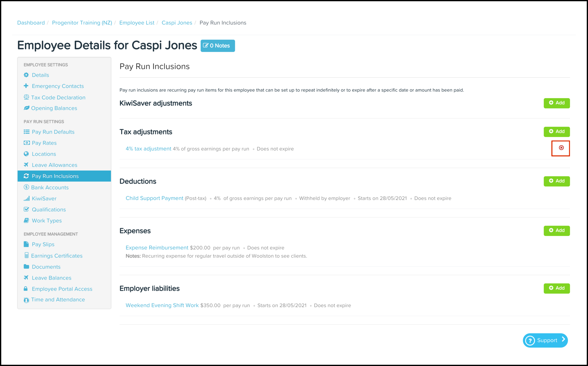Click the globe icon beside Locations

click(x=26, y=154)
